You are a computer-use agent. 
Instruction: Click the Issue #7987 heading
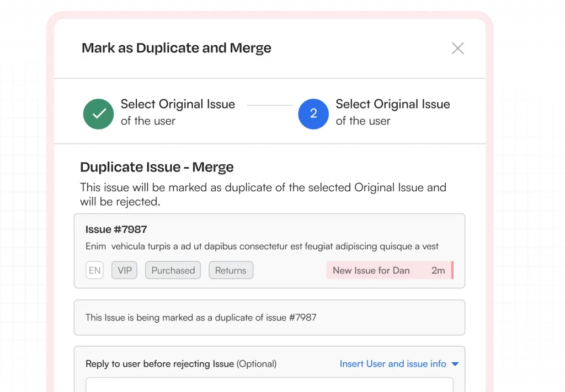(x=116, y=229)
